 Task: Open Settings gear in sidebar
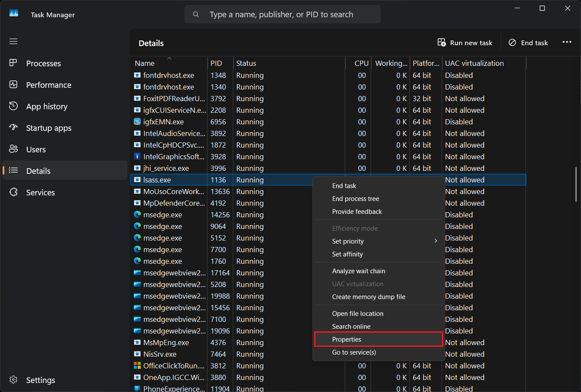tap(13, 380)
